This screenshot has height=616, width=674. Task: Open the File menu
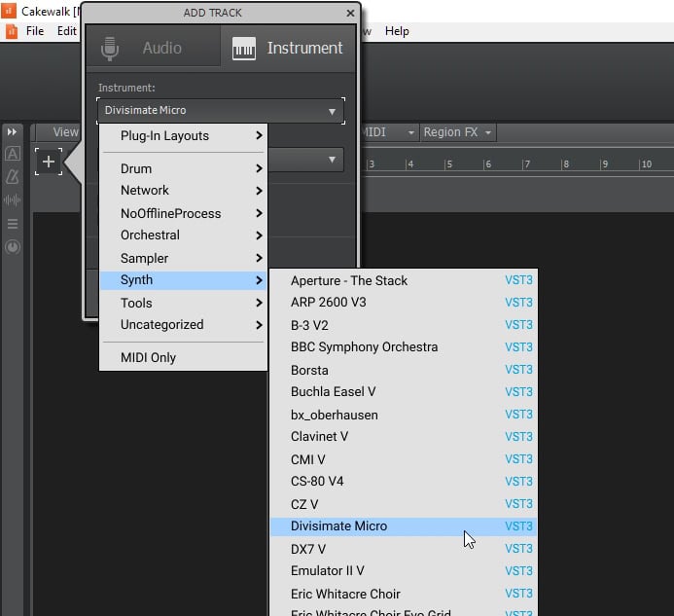click(35, 31)
